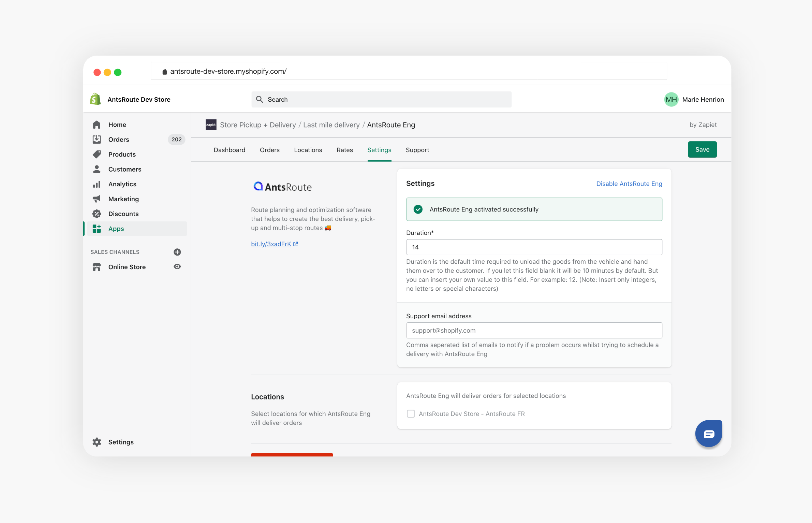Click the green Save button
The height and width of the screenshot is (523, 812).
click(x=702, y=149)
